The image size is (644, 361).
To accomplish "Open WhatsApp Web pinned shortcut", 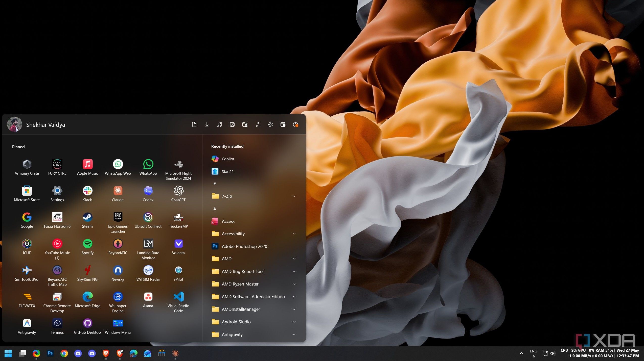I will [118, 167].
